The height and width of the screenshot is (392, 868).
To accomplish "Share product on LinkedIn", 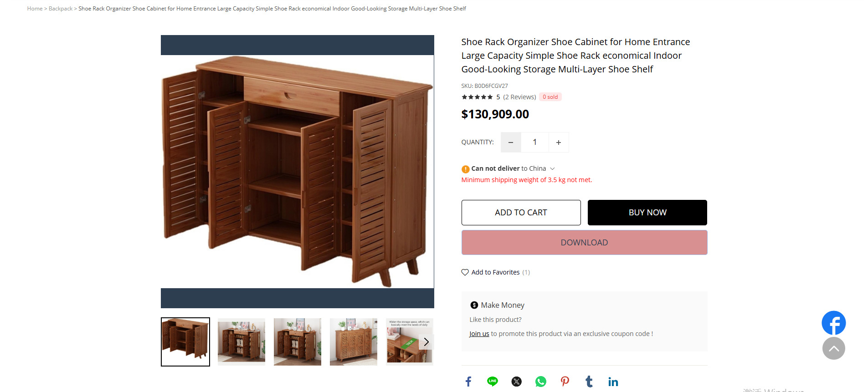I will click(x=613, y=382).
